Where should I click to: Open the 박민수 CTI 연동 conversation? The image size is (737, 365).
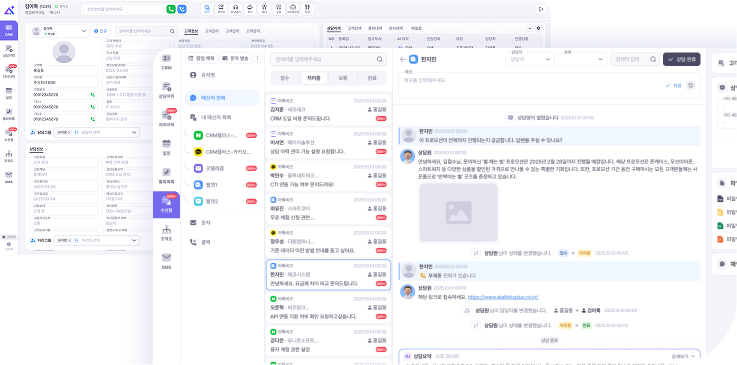328,175
